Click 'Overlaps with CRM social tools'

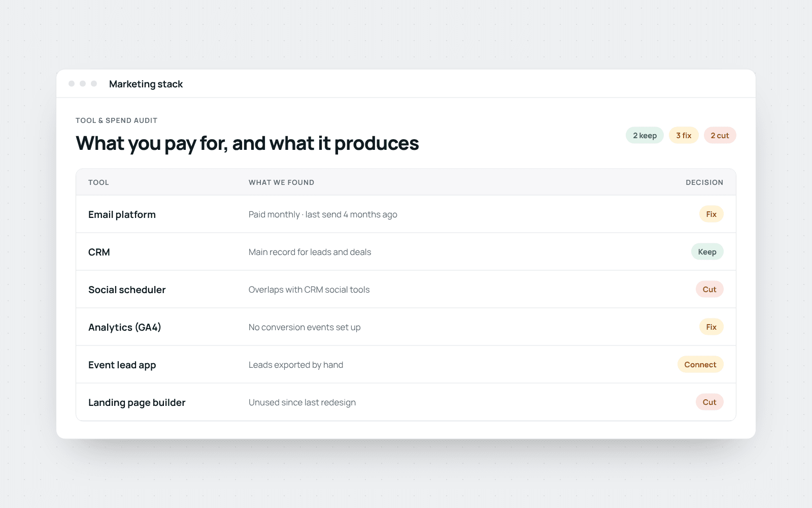point(309,290)
